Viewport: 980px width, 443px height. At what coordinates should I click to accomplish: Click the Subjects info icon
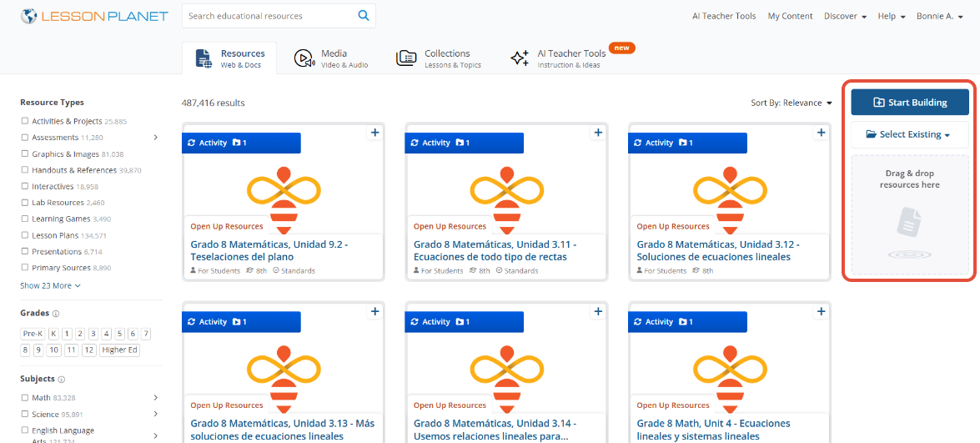pyautogui.click(x=62, y=380)
